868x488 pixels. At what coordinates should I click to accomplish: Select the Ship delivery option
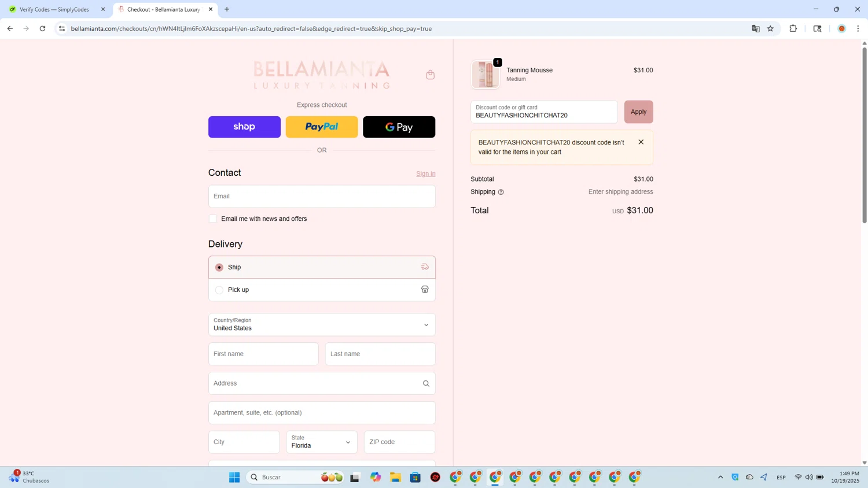322,267
